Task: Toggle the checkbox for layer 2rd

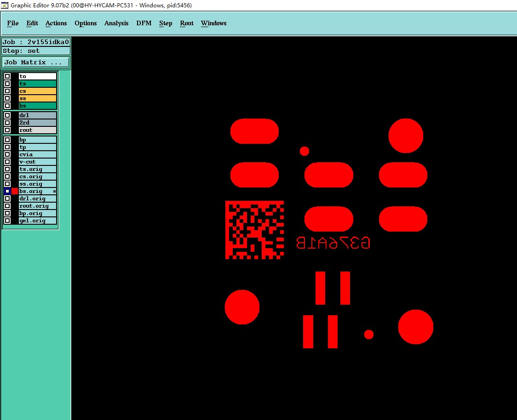Action: [x=7, y=123]
